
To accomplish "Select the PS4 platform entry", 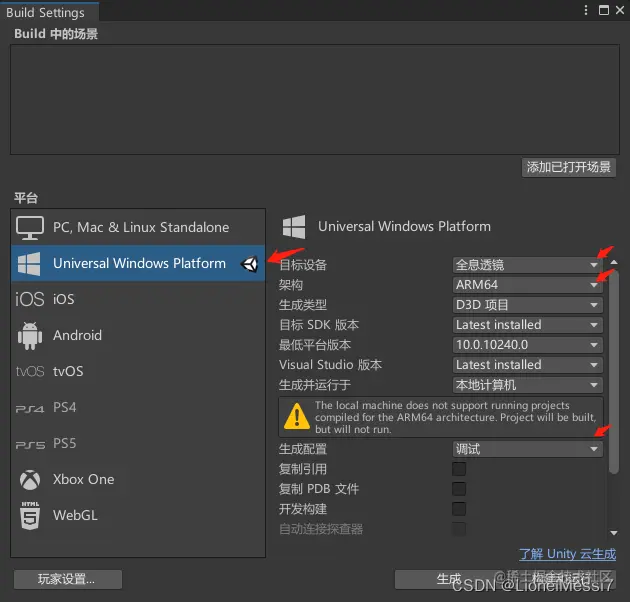I will pyautogui.click(x=138, y=407).
